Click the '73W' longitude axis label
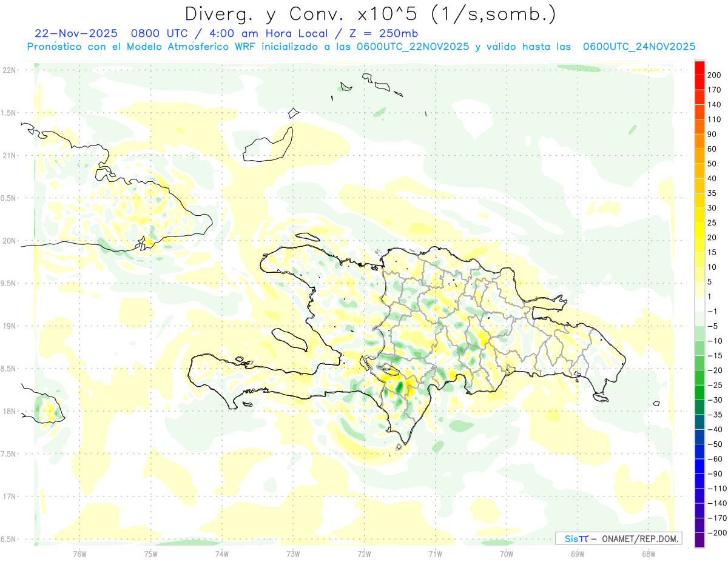728x562 pixels. pos(293,554)
